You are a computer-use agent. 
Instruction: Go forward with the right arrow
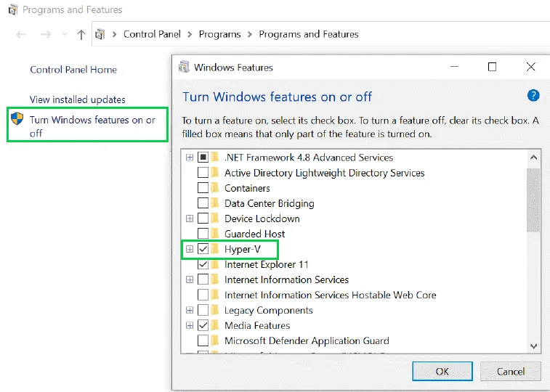46,34
